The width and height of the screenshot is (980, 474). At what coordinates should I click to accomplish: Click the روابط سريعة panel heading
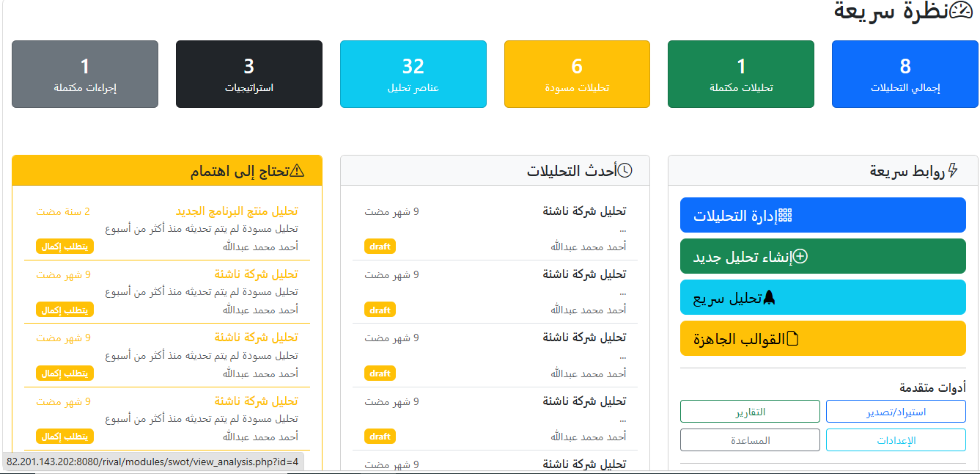pos(907,171)
